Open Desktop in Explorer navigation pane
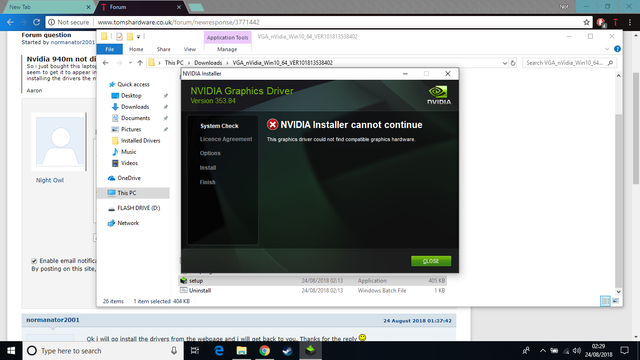 (131, 96)
